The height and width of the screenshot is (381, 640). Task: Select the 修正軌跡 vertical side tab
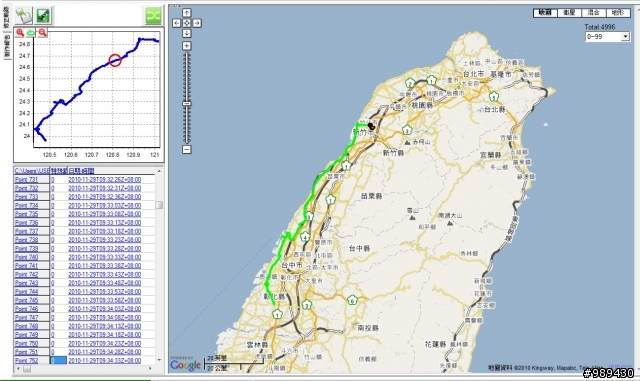coord(6,17)
